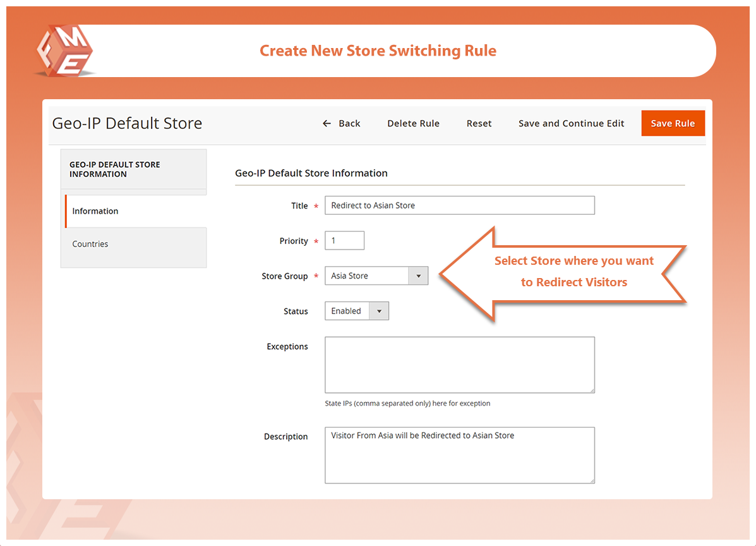Screen dimensions: 756x546
Task: Click inside the Exceptions text area
Action: point(459,365)
